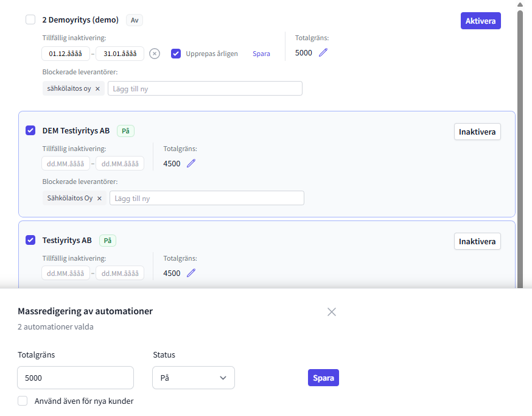Screen dimensions: 532x416
Task: Click the Aktivera button for Demoyritys
Action: (x=480, y=21)
